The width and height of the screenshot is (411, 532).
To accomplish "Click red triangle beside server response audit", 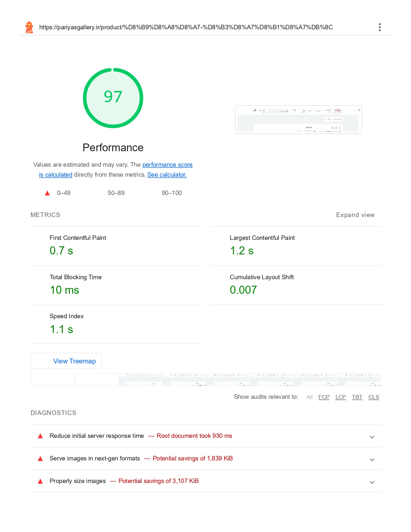I will (40, 436).
